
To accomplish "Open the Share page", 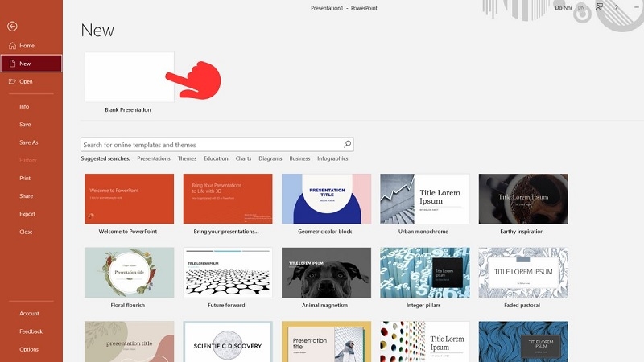I will pyautogui.click(x=27, y=196).
